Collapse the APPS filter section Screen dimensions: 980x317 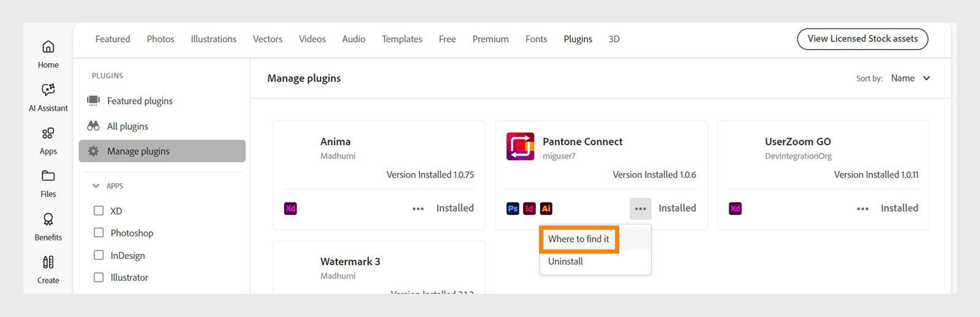tap(96, 185)
